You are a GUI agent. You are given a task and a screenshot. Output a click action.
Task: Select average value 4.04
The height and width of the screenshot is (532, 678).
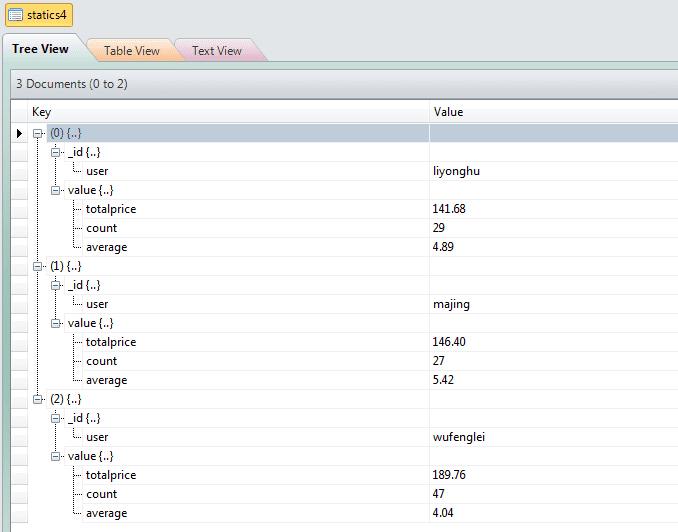(443, 513)
